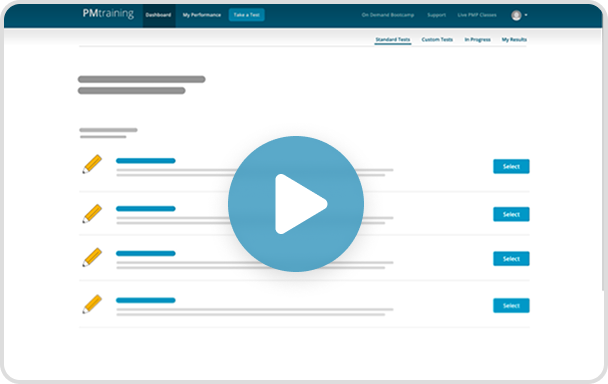Click the first pencil test icon

click(92, 164)
